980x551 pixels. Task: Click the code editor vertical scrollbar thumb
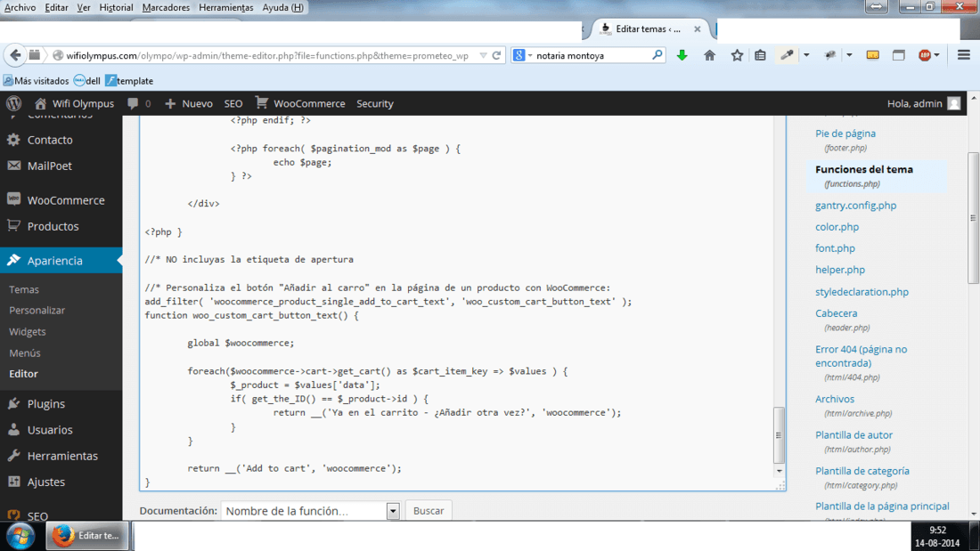pyautogui.click(x=779, y=434)
